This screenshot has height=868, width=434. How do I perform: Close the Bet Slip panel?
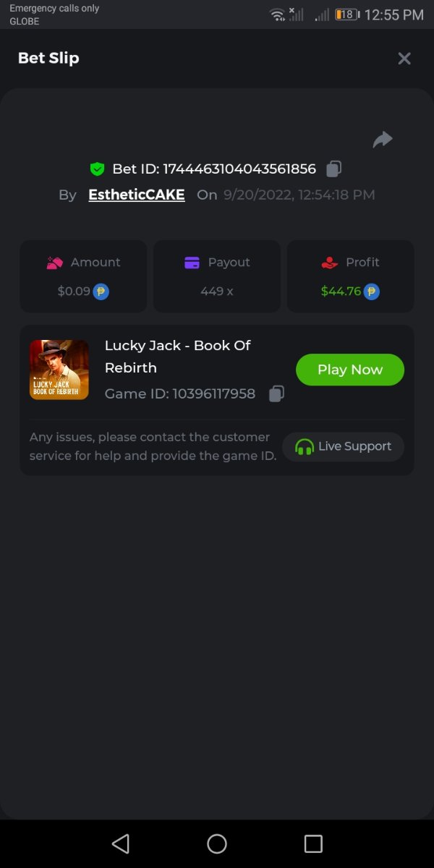coord(404,59)
